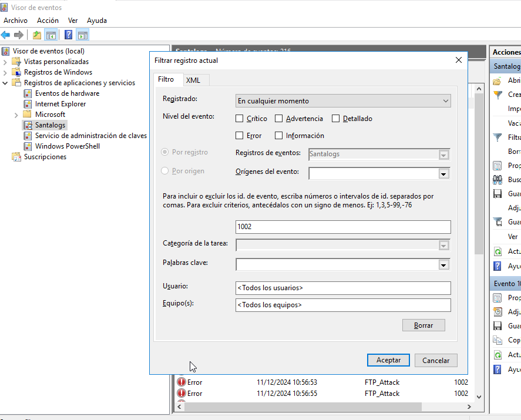Screen dimensions: 521x420
Task: Click the filter funnel icon in Acciones pane
Action: (498, 137)
